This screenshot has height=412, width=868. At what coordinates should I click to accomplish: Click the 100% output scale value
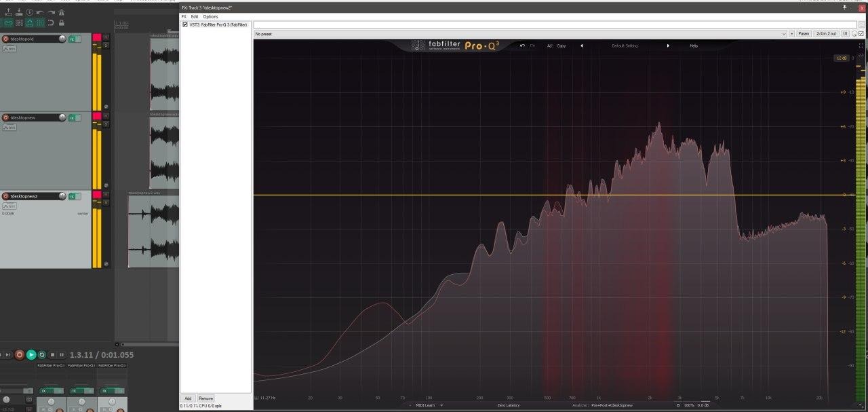click(689, 405)
